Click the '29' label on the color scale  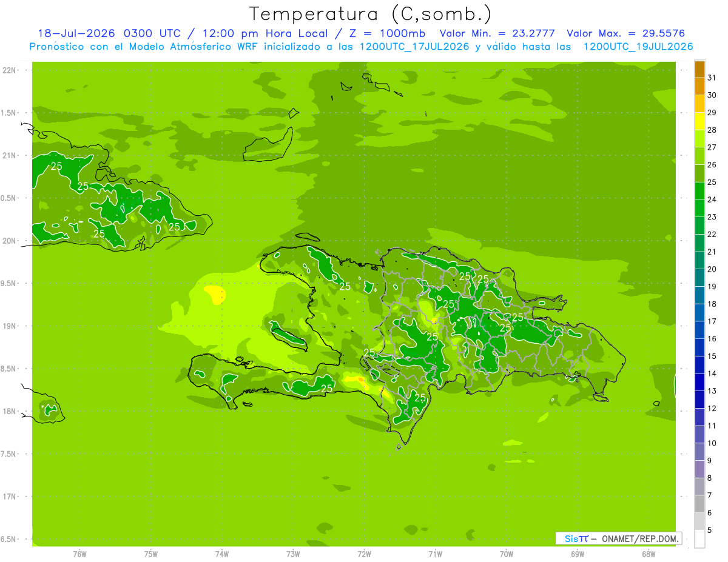pos(712,113)
